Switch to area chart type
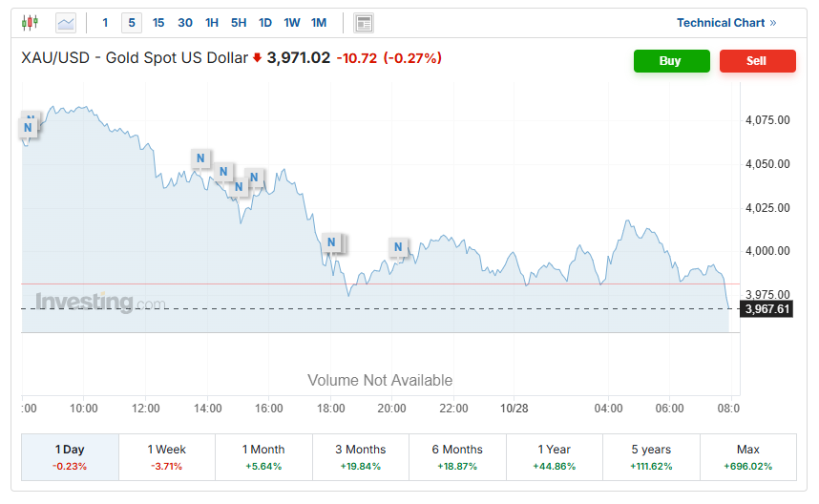The image size is (819, 504). pos(66,23)
